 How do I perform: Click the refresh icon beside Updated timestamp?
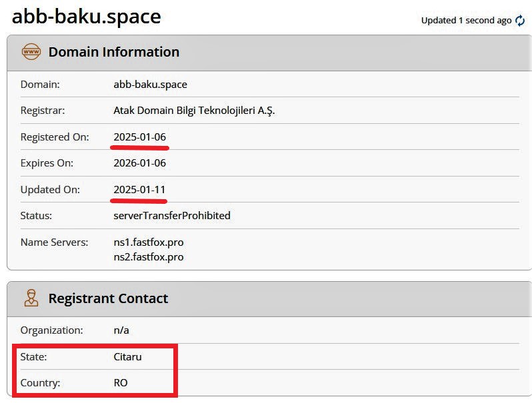click(520, 21)
